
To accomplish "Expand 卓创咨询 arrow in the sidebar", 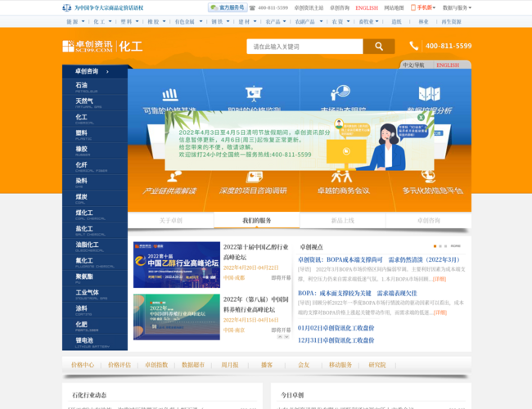I will [107, 71].
